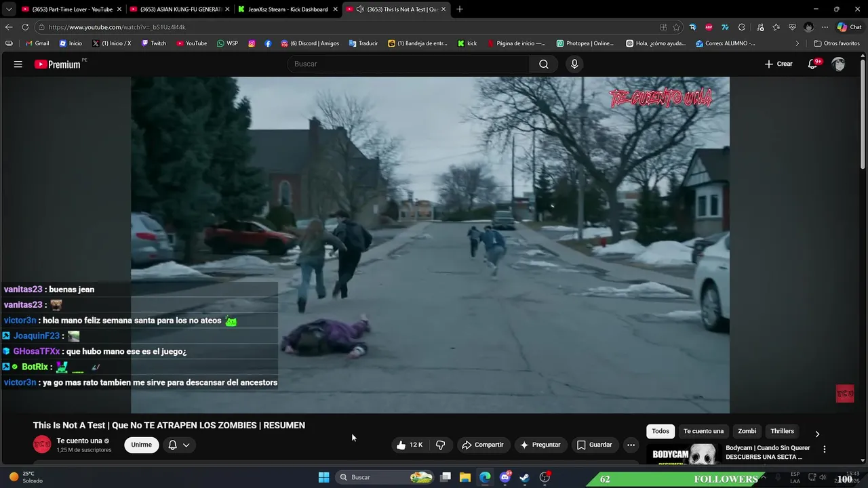Click the browser address bar URL

[x=117, y=27]
